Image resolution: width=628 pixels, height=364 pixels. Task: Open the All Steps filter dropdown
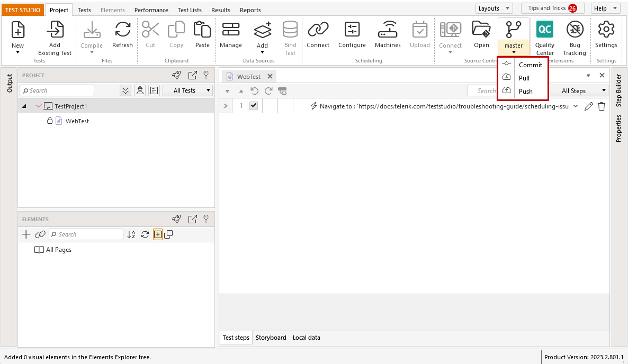(x=579, y=91)
